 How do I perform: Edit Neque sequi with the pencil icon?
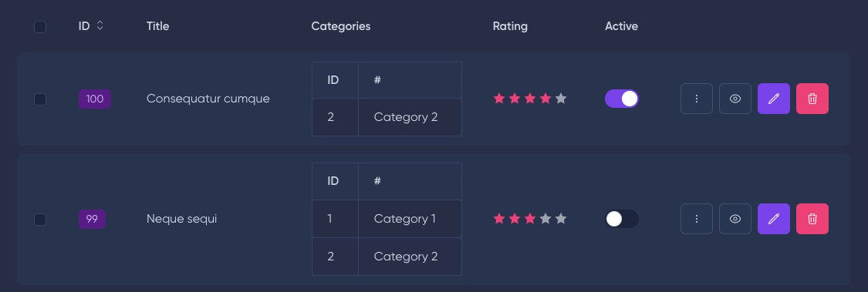(774, 219)
